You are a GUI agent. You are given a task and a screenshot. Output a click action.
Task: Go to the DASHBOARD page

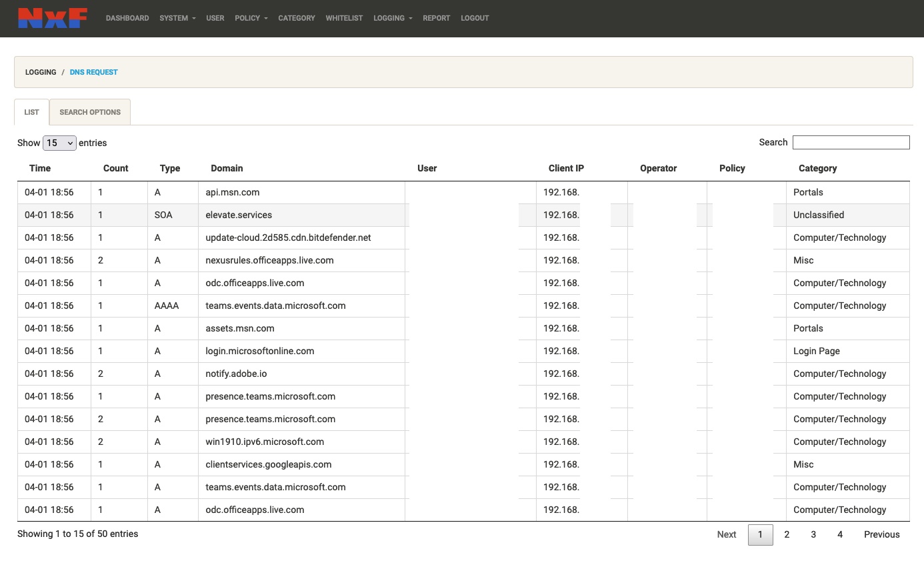coord(127,18)
